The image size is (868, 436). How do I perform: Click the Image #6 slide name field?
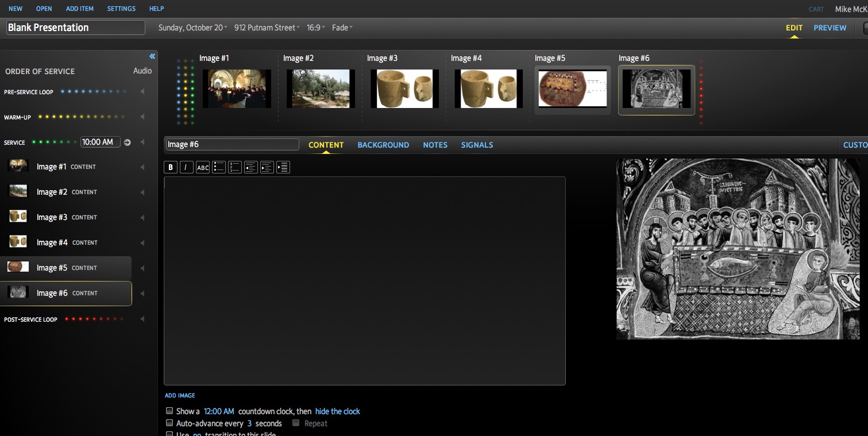tap(233, 144)
